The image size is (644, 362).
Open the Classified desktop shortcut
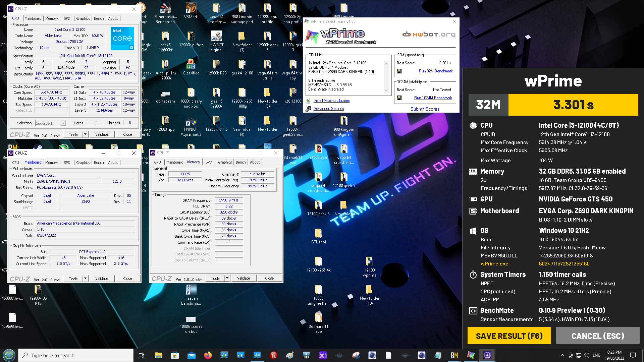pyautogui.click(x=191, y=67)
